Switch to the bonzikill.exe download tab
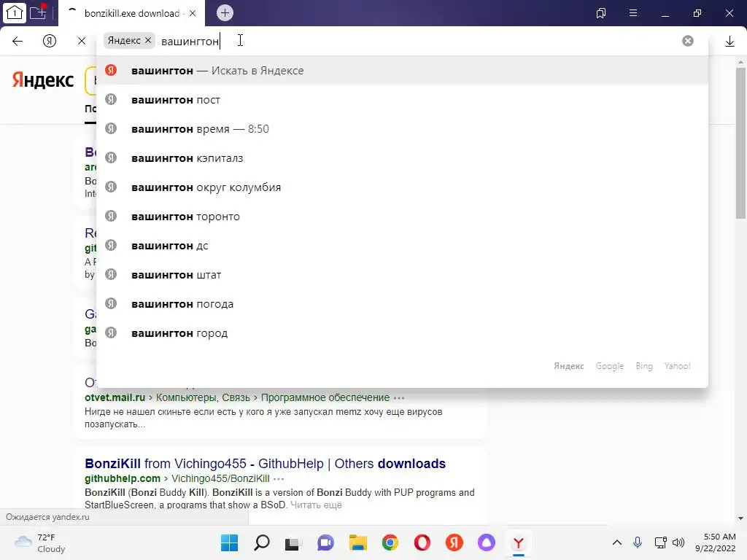Screen dimensions: 747x560 131,13
